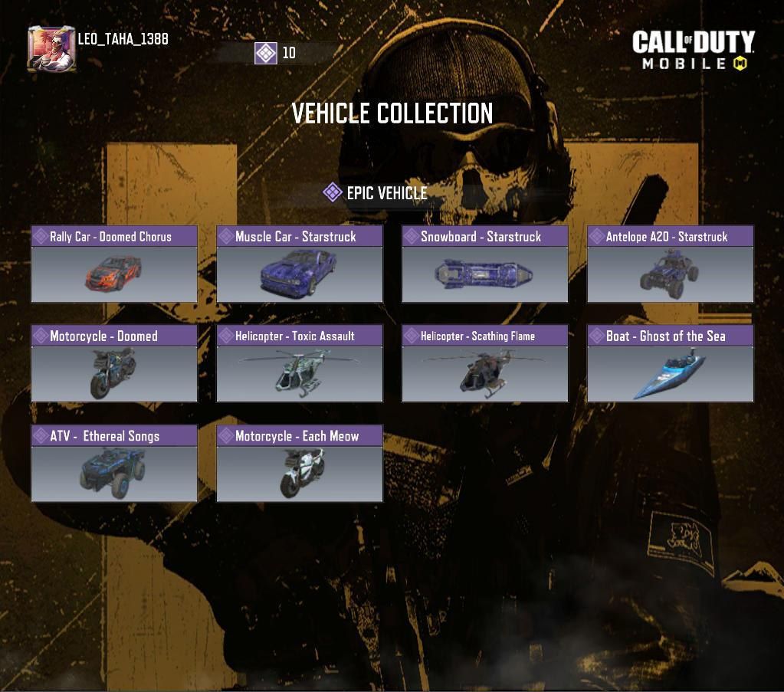784x692 pixels.
Task: Click the player avatar profile picture
Action: tap(51, 48)
